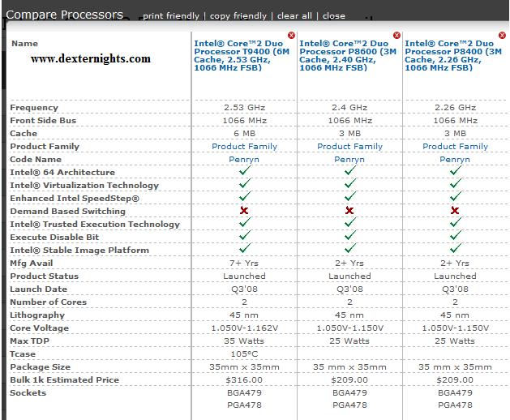Select the 1.050V-1.162V core voltage value
510x420 pixels.
click(x=244, y=328)
